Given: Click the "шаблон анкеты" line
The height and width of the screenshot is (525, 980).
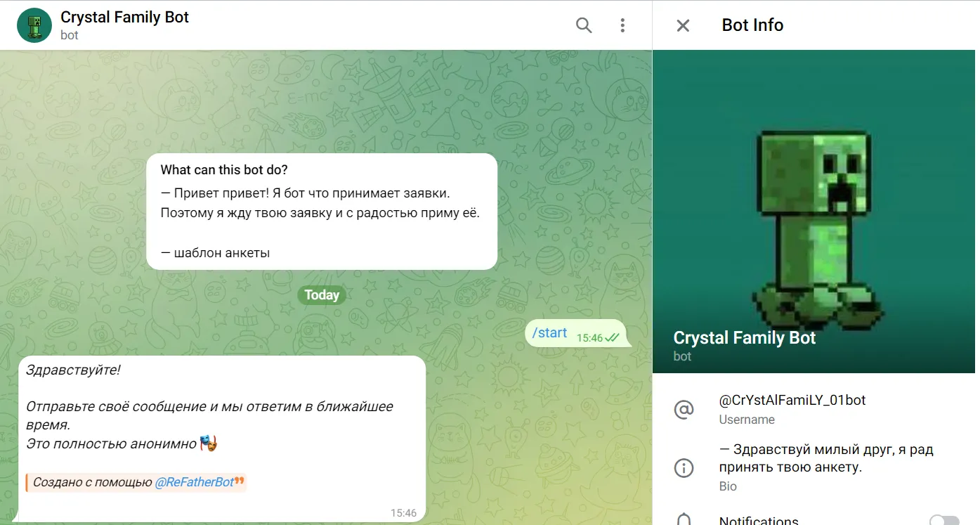Looking at the screenshot, I should pos(215,253).
